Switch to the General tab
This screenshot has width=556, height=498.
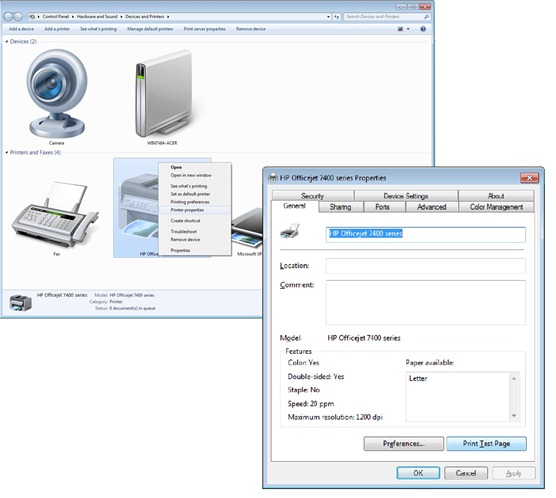(x=294, y=206)
